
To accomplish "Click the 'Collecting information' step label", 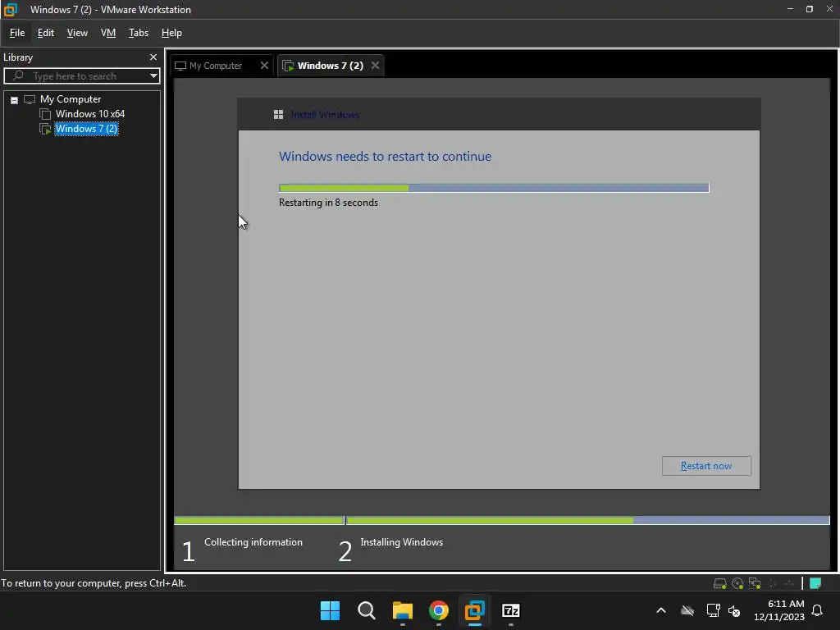I will (x=253, y=542).
